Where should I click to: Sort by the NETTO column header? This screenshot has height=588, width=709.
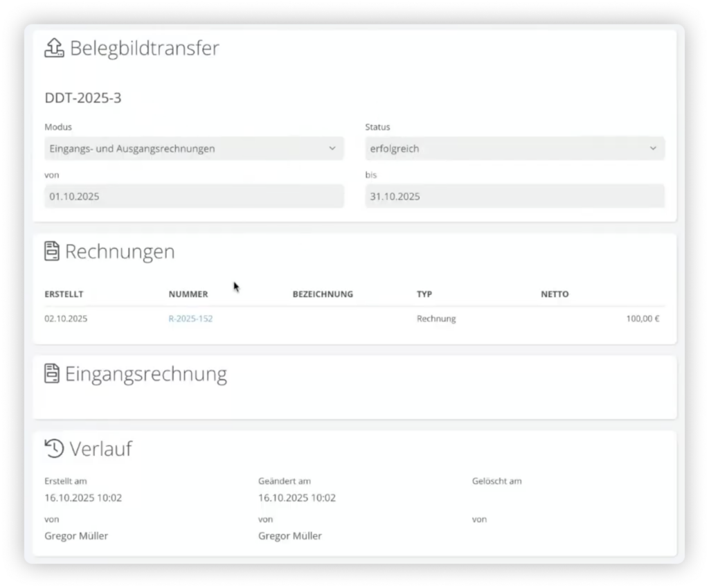pyautogui.click(x=555, y=294)
